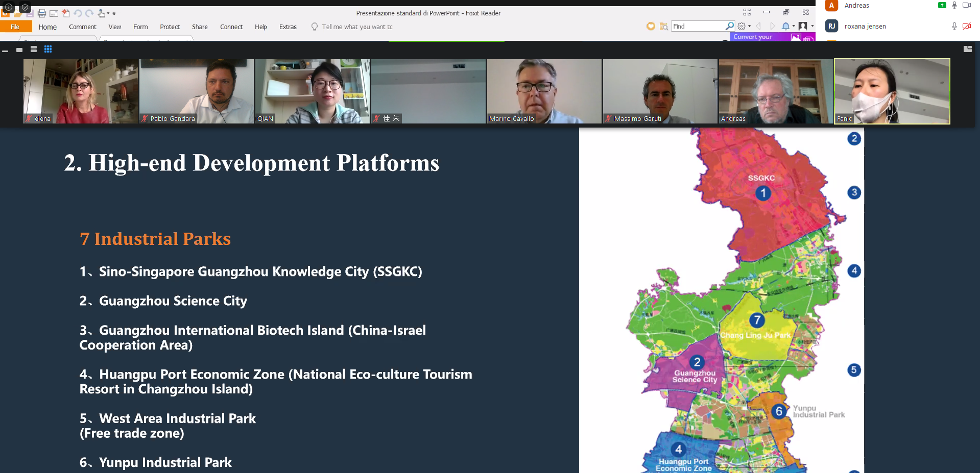Click the Undo arrow icon
Image resolution: width=980 pixels, height=473 pixels.
point(78,13)
